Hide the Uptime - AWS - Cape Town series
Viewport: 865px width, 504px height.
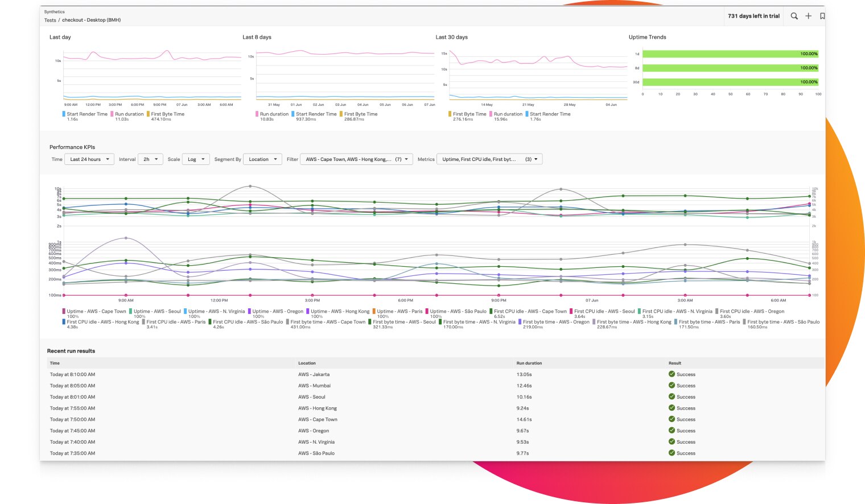96,311
